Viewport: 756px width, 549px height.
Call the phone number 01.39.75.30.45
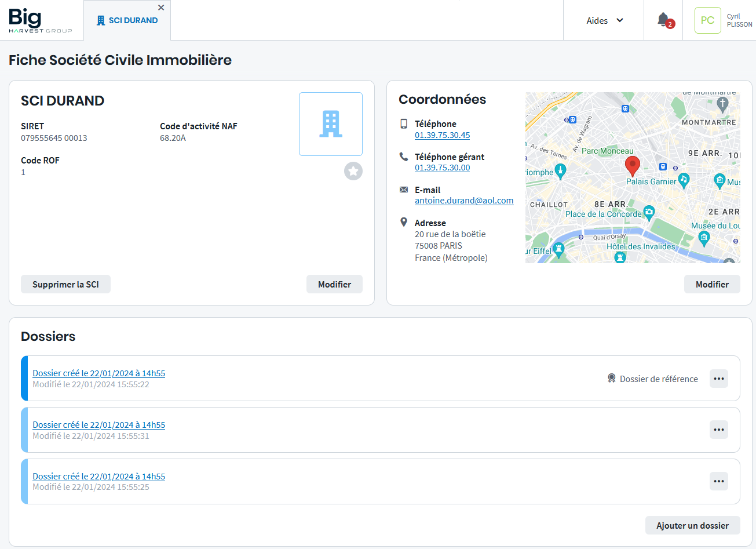(x=442, y=135)
